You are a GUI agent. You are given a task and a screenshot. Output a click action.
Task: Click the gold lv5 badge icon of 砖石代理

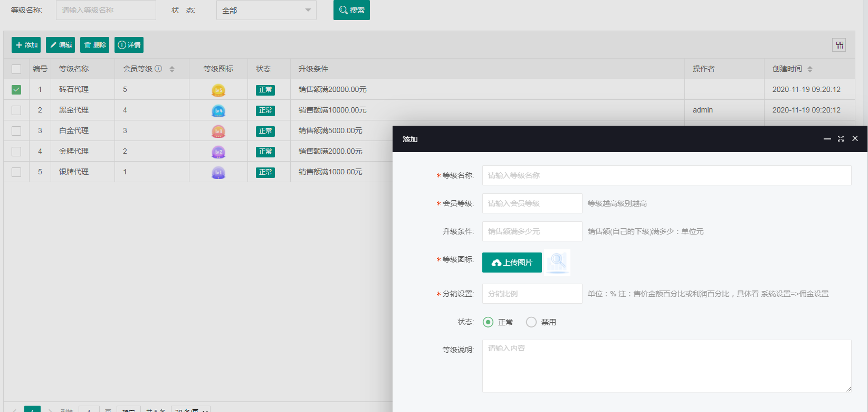(218, 90)
